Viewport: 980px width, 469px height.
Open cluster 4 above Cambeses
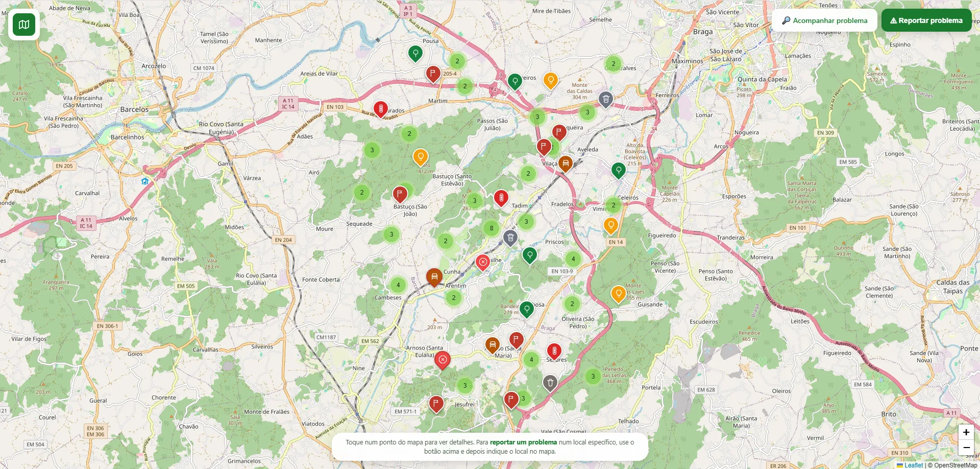(398, 285)
